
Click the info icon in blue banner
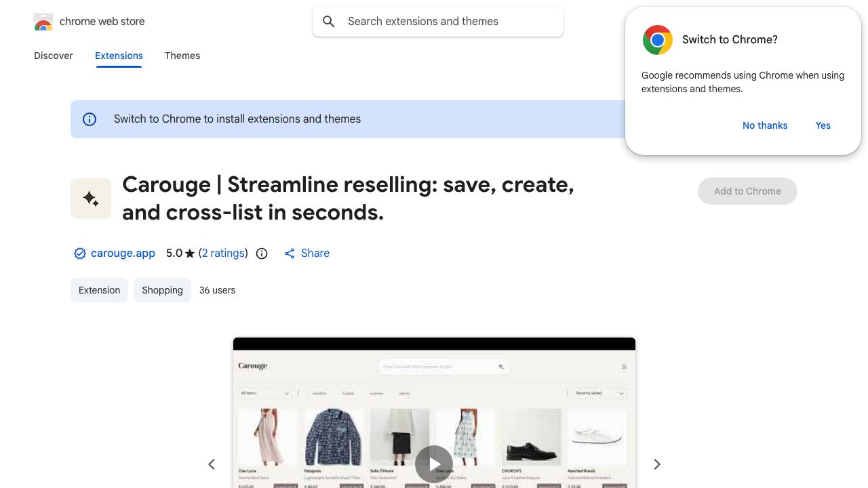[x=90, y=119]
